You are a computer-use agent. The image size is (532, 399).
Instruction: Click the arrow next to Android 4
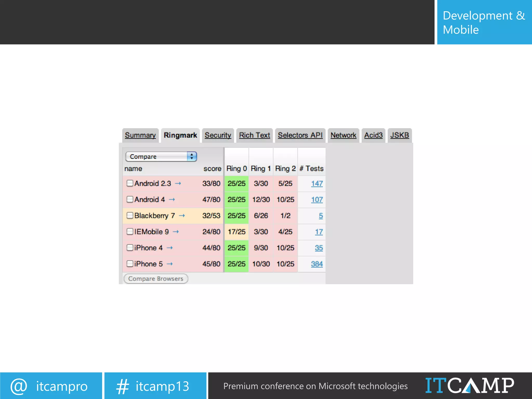click(172, 200)
